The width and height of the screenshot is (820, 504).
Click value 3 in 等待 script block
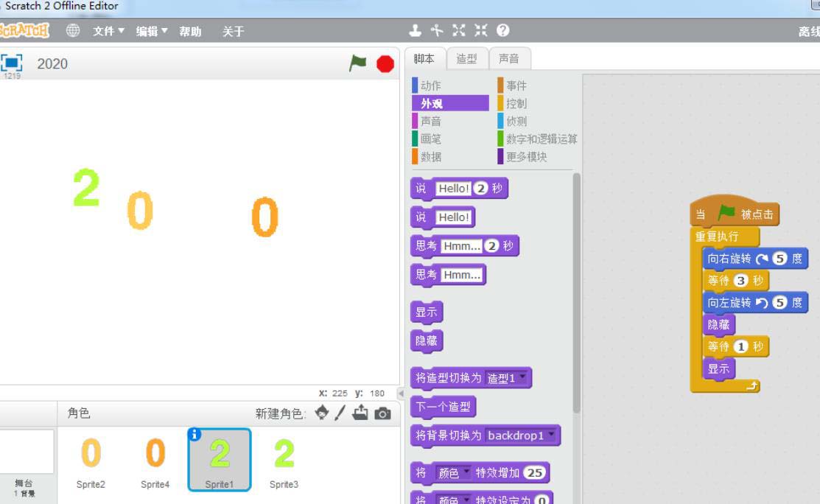click(740, 280)
